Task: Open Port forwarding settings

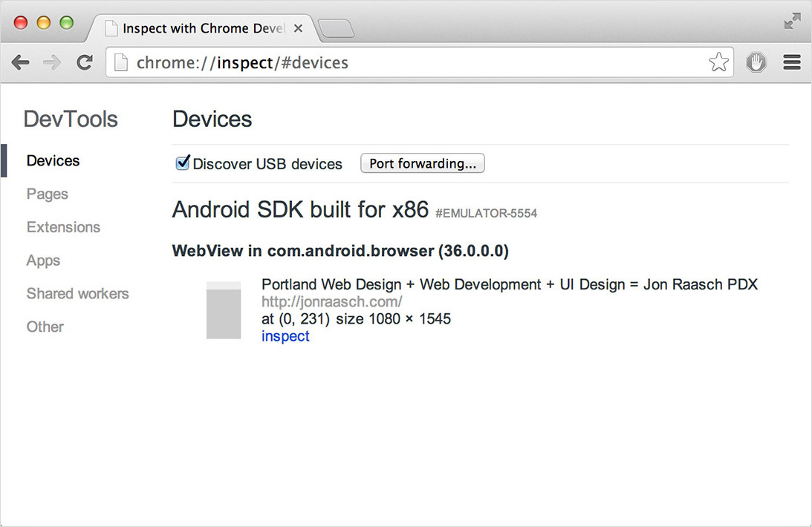Action: point(422,163)
